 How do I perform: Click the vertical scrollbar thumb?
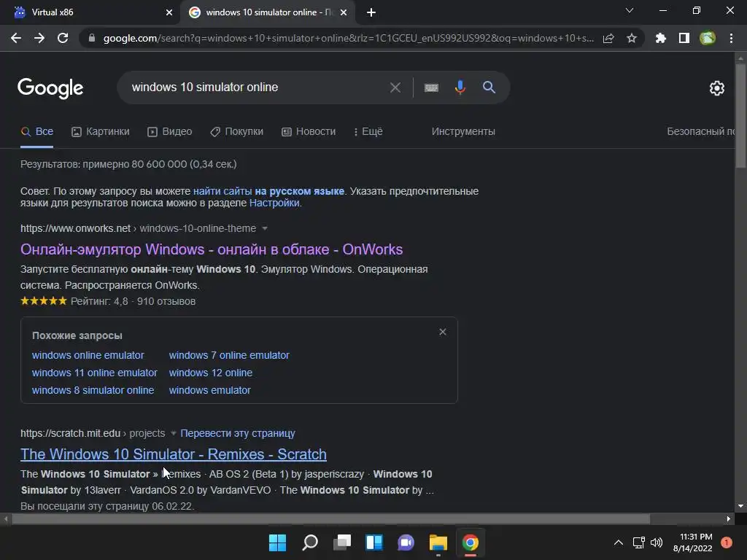click(740, 114)
